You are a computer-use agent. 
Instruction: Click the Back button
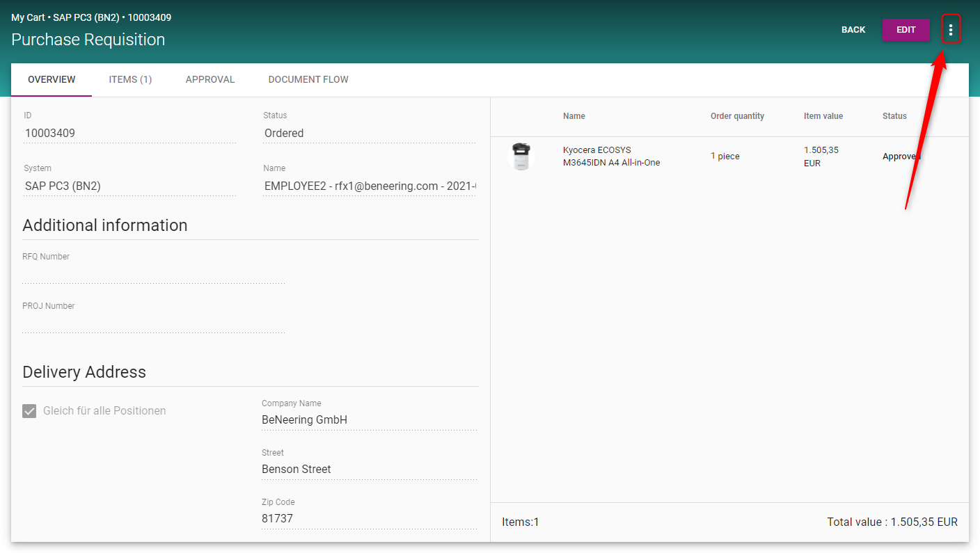853,30
